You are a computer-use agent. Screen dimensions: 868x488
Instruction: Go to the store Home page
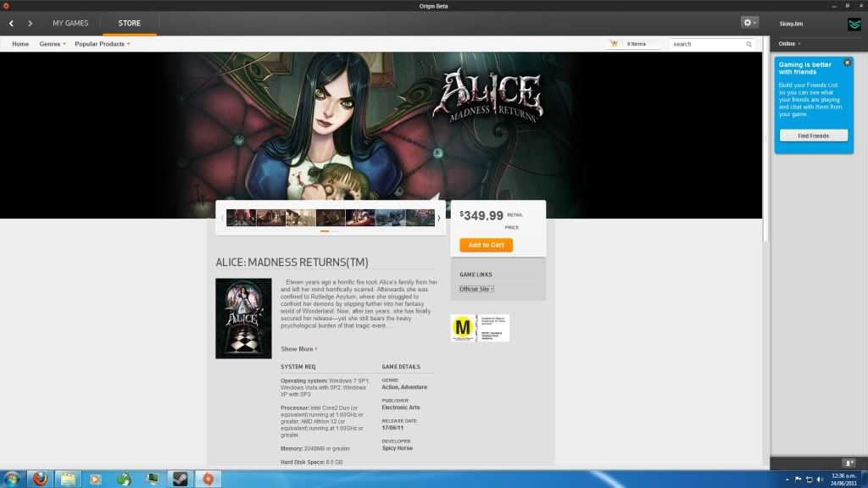pos(20,44)
